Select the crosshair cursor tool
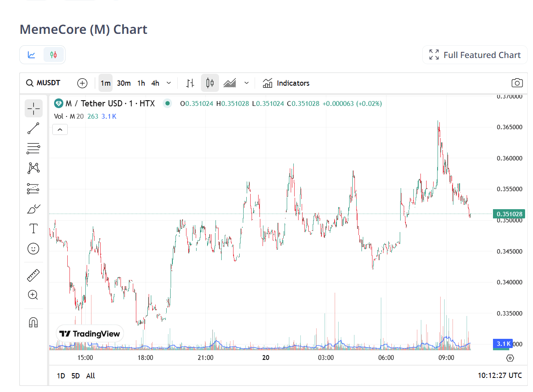The image size is (533, 392). [33, 108]
